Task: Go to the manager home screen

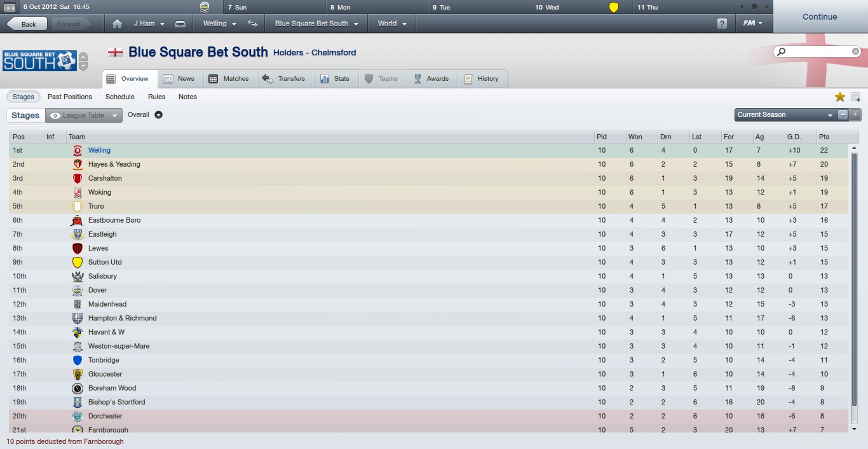Action: point(117,24)
